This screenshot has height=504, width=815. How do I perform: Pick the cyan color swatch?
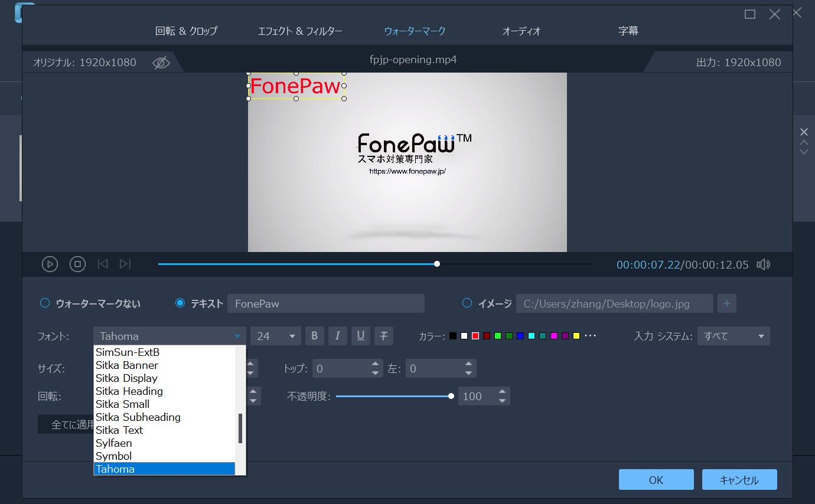[x=532, y=336]
